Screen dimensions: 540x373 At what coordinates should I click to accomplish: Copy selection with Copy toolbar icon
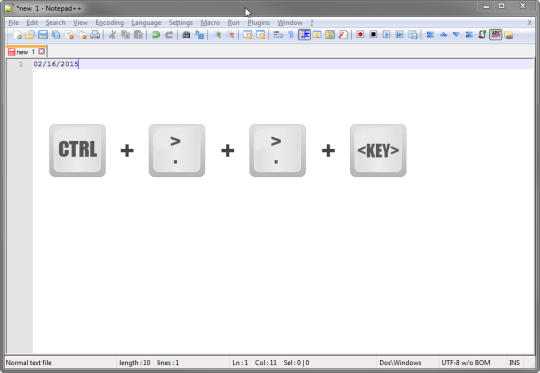(126, 35)
